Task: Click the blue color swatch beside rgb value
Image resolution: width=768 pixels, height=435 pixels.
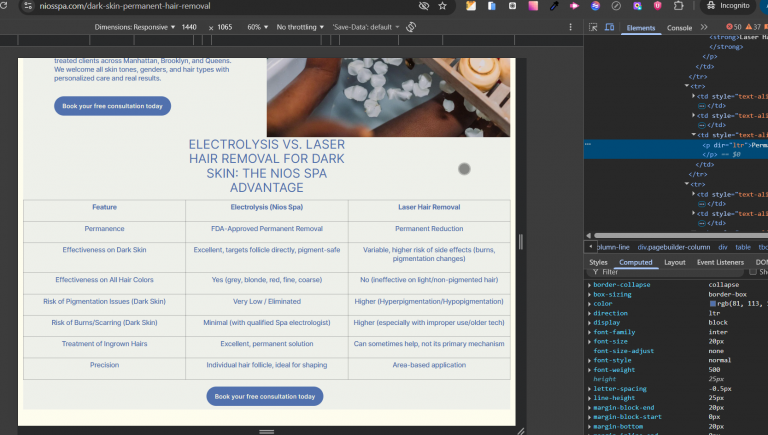Action: (713, 304)
